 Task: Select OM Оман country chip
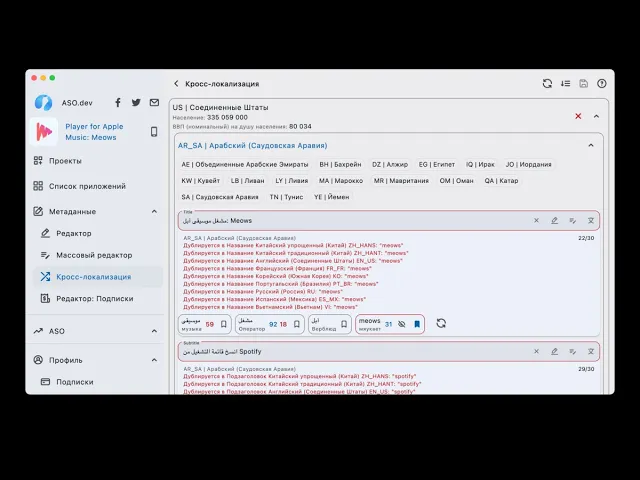click(456, 180)
